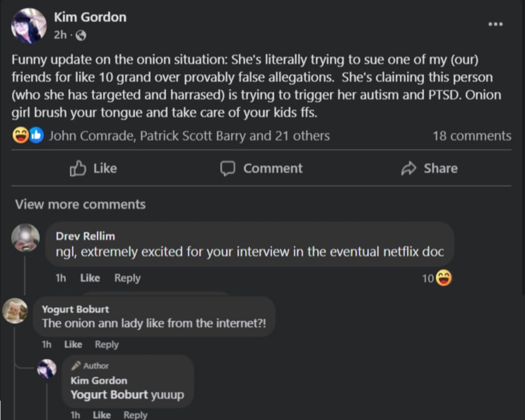525x420 pixels.
Task: Click the Author pencil badge icon
Action: pyautogui.click(x=76, y=366)
